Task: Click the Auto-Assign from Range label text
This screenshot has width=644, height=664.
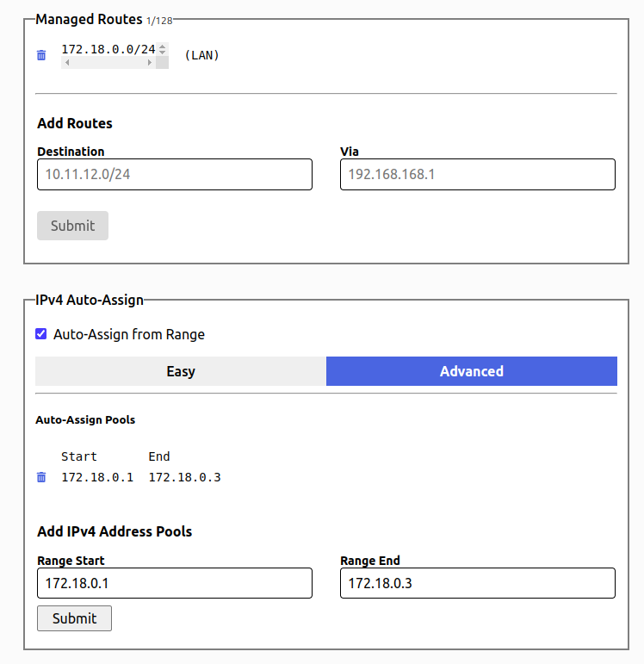Action: [129, 334]
